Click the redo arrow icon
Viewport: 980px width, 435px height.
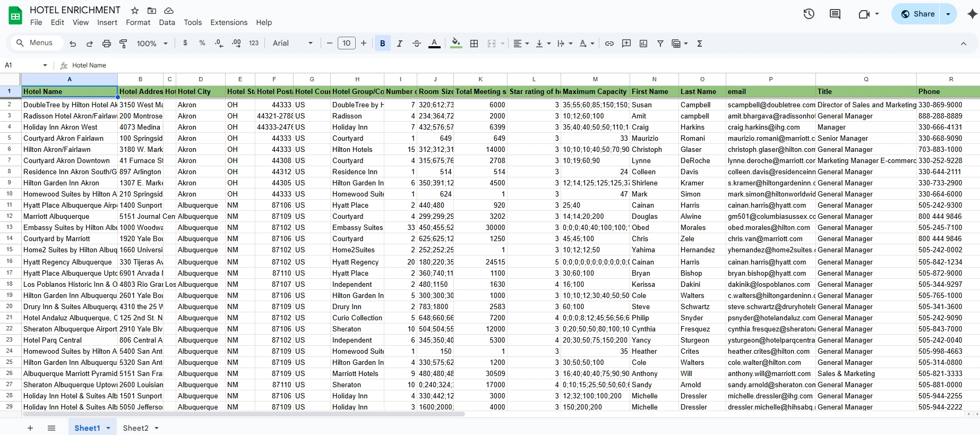point(90,44)
